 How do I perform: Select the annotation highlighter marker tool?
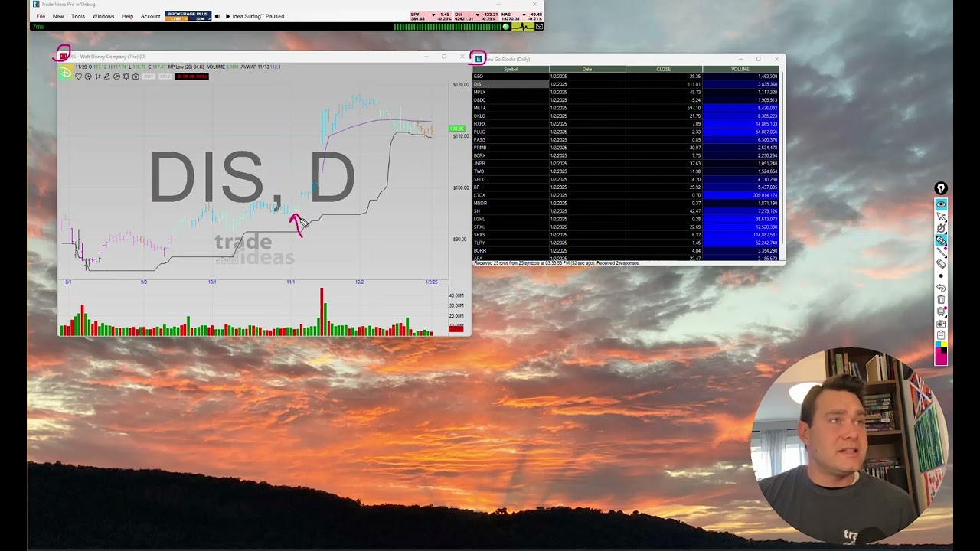[x=941, y=240]
